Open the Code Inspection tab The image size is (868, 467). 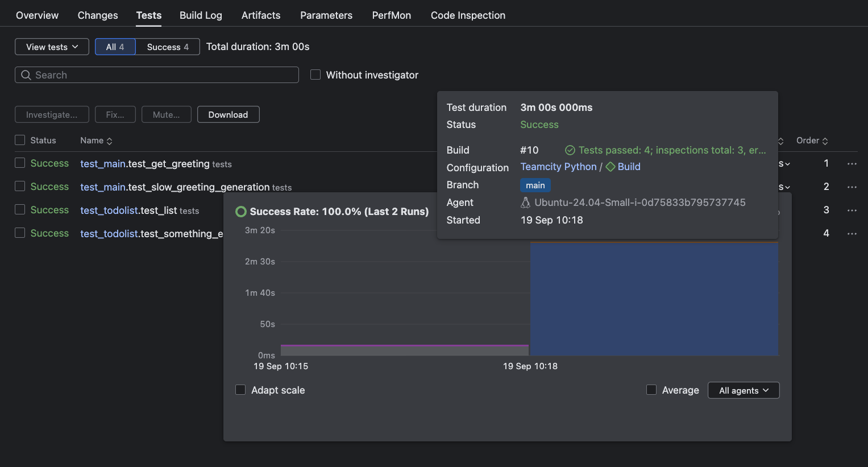point(468,15)
